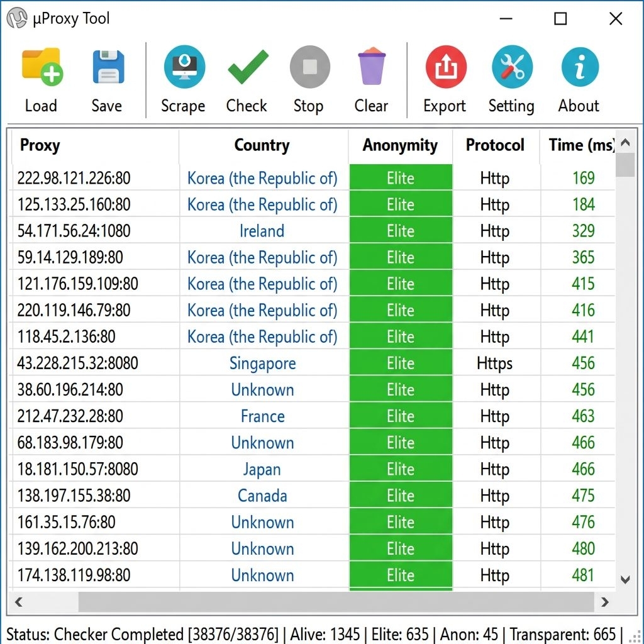
Task: Click the vertical scrollbar down arrow
Action: click(625, 579)
